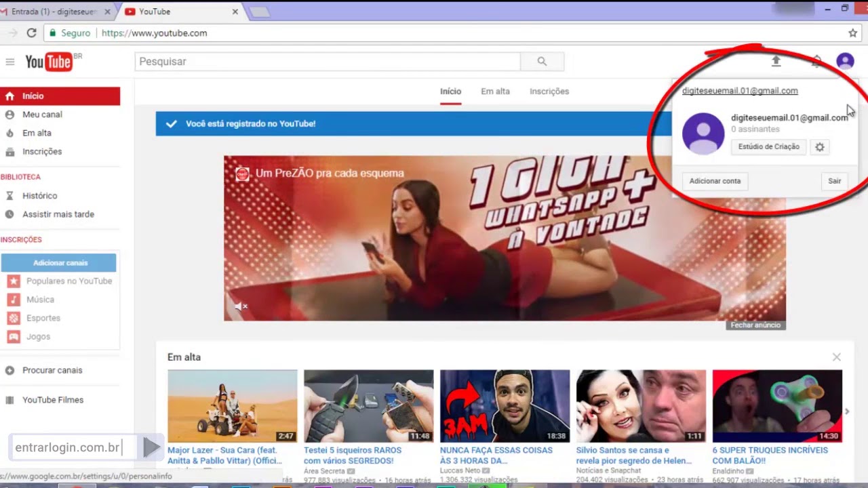Bookmark this page with star icon

tap(853, 33)
